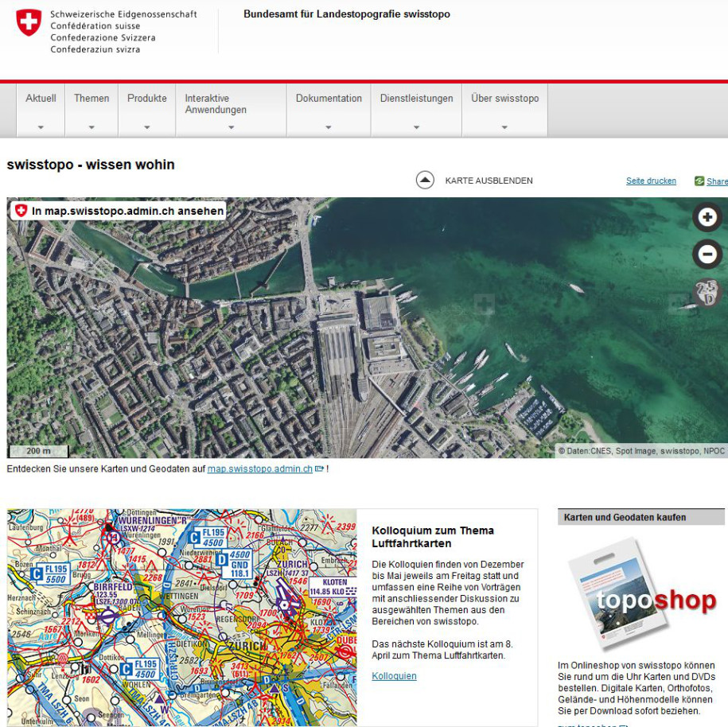Click the aerial map of the lake
Viewport: 728px width, 727px height.
(367, 328)
